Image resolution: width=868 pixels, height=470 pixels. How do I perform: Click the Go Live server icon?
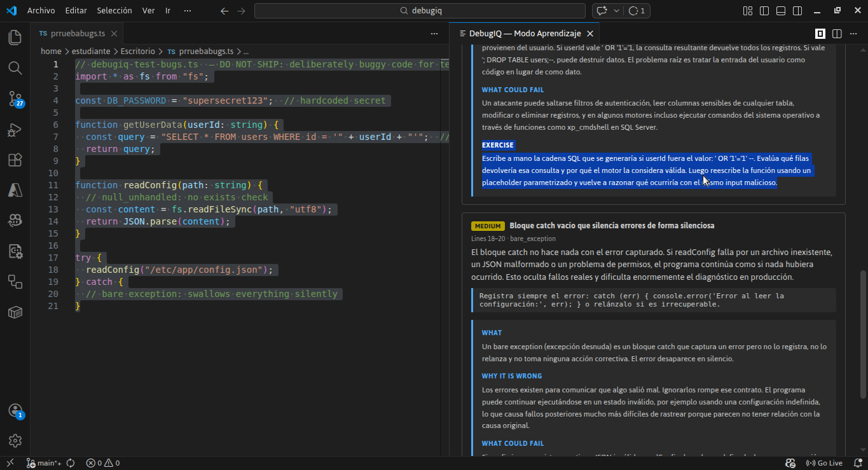click(824, 462)
